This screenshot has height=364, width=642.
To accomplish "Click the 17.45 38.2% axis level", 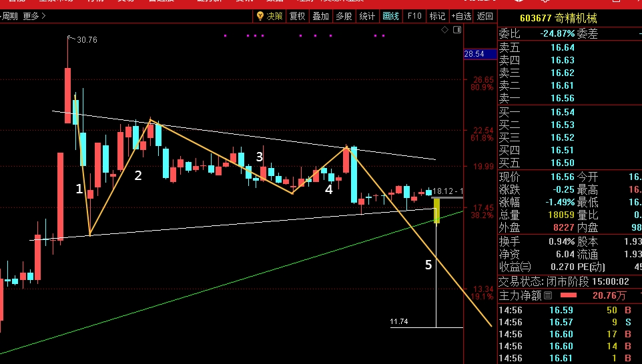I will tap(483, 211).
